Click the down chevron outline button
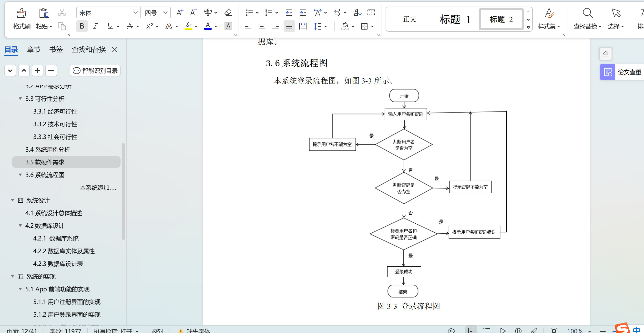The width and height of the screenshot is (644, 333). pos(10,71)
